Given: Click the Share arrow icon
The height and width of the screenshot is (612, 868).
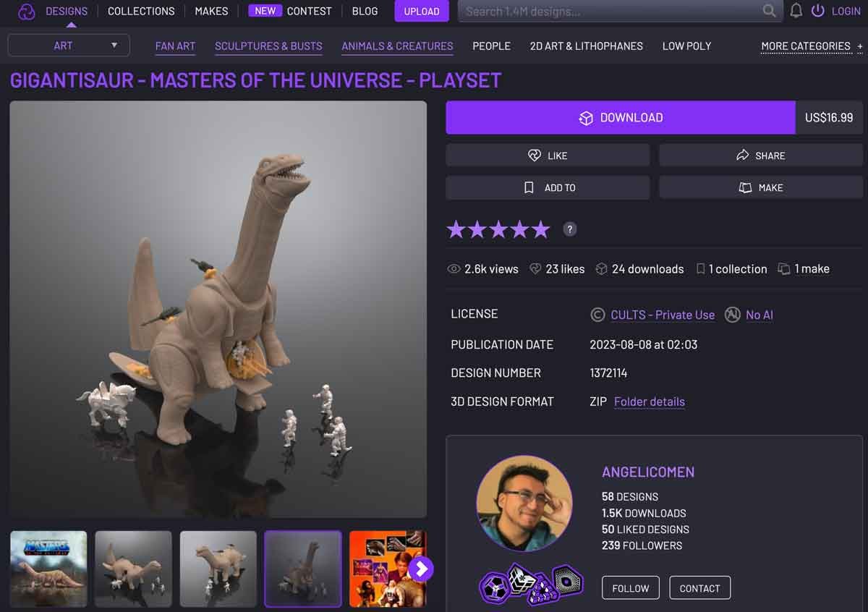Looking at the screenshot, I should coord(742,155).
